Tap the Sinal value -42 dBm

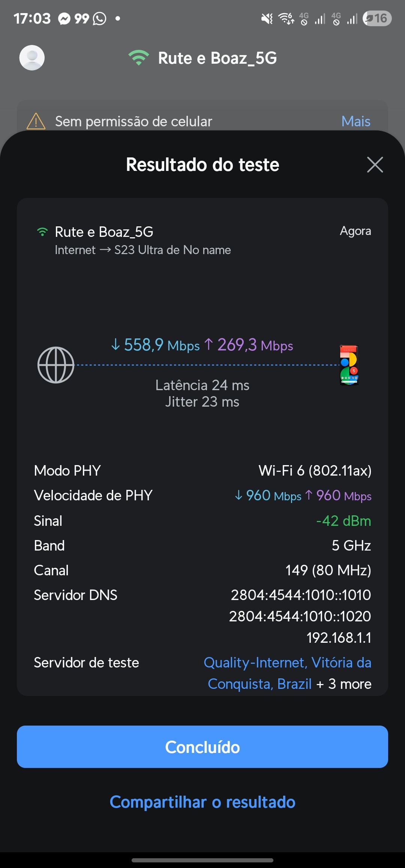(x=343, y=521)
